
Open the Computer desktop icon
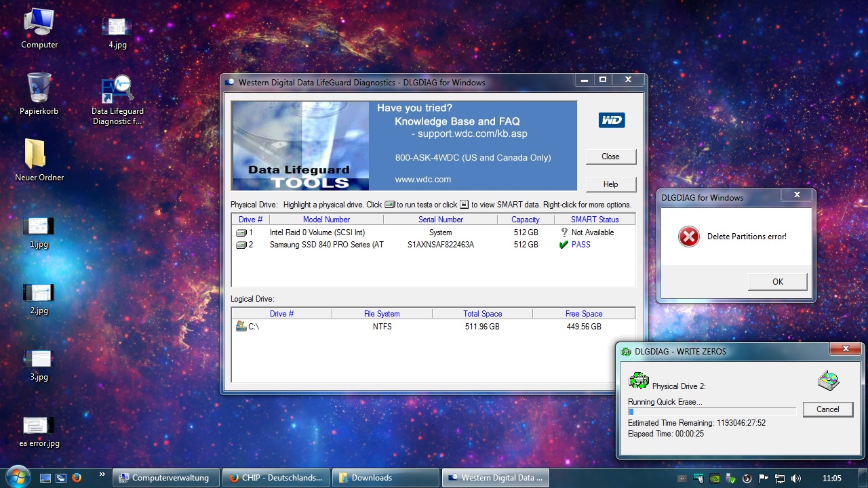pyautogui.click(x=39, y=28)
